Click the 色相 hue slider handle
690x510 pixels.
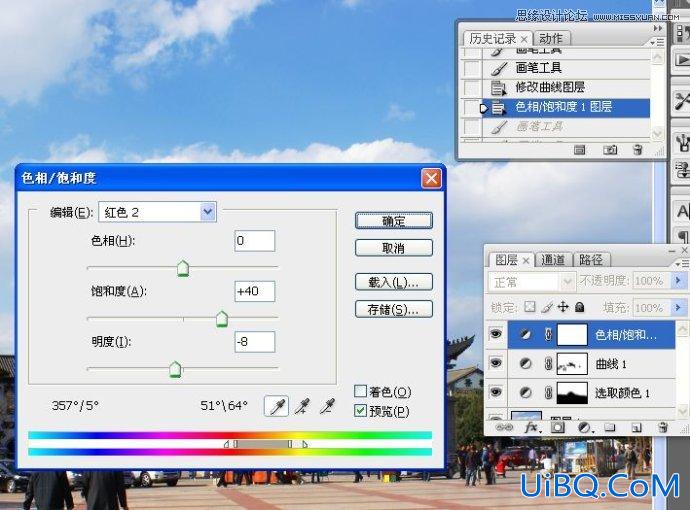click(183, 268)
